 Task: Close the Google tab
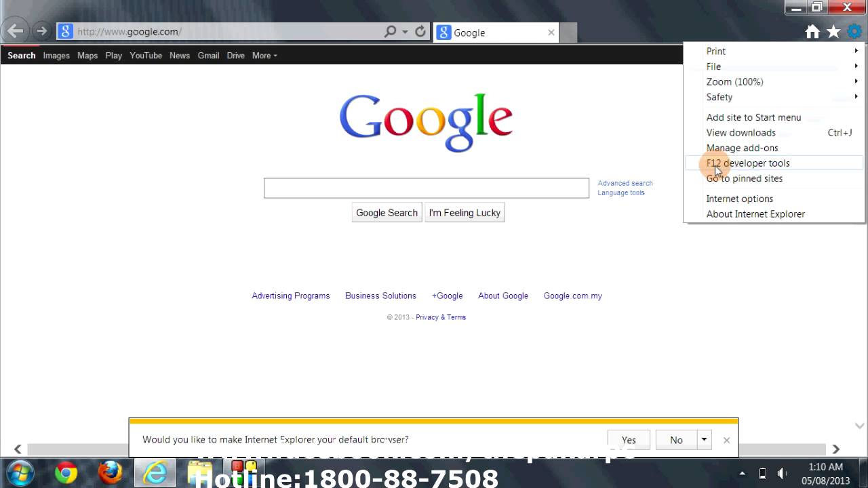point(551,32)
